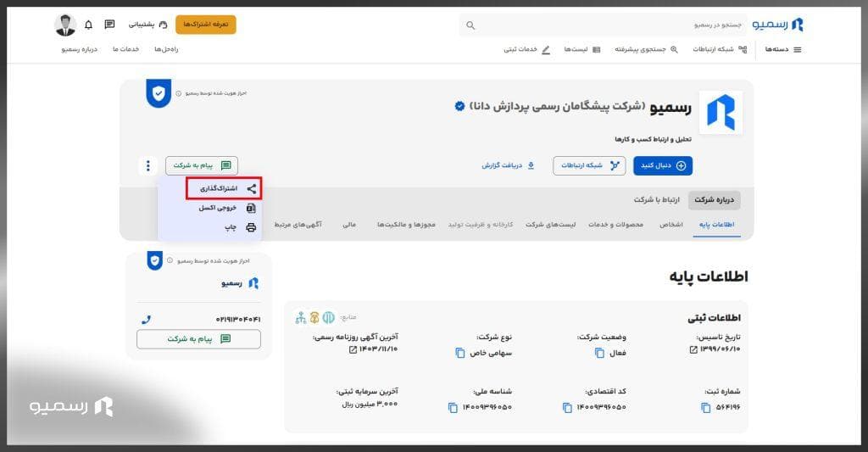The height and width of the screenshot is (452, 868).
Task: Click the blue verified badge beside company name
Action: pyautogui.click(x=459, y=106)
